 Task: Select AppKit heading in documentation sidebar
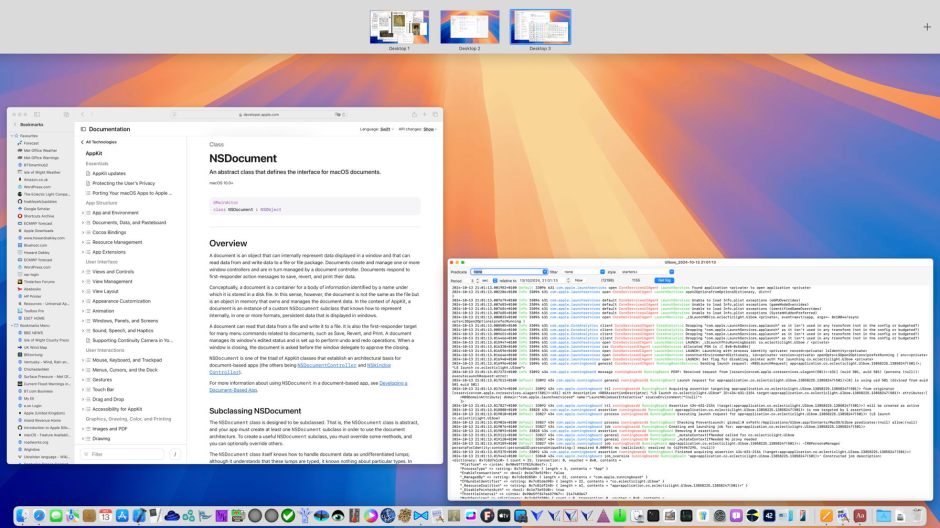(x=94, y=153)
